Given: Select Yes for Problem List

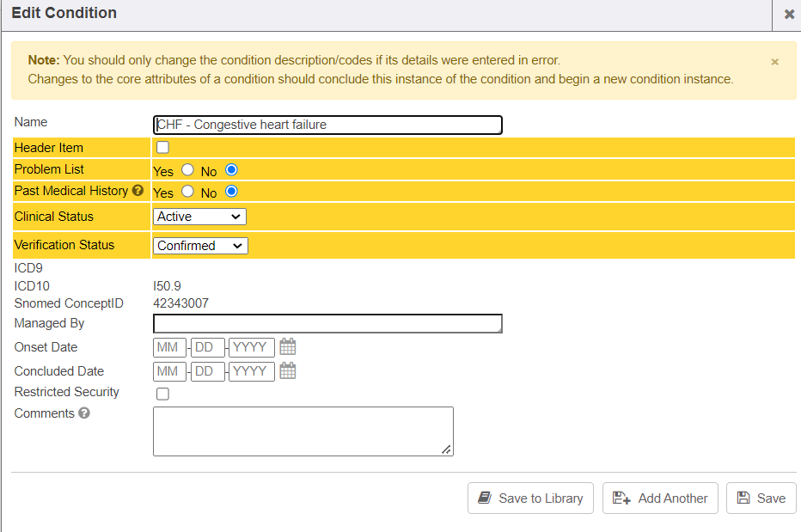Looking at the screenshot, I should coord(187,170).
